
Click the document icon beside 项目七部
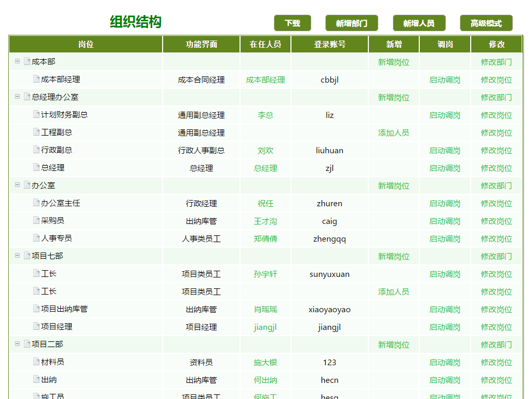27,256
